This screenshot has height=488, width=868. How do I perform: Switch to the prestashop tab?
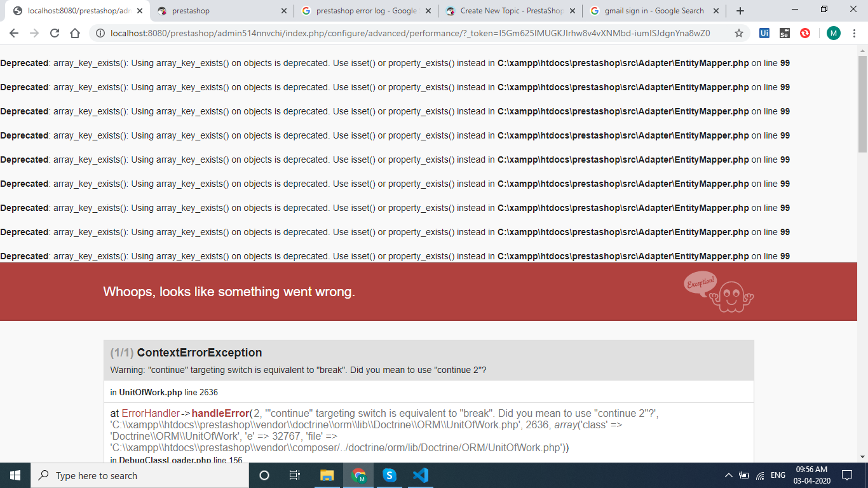click(x=221, y=11)
